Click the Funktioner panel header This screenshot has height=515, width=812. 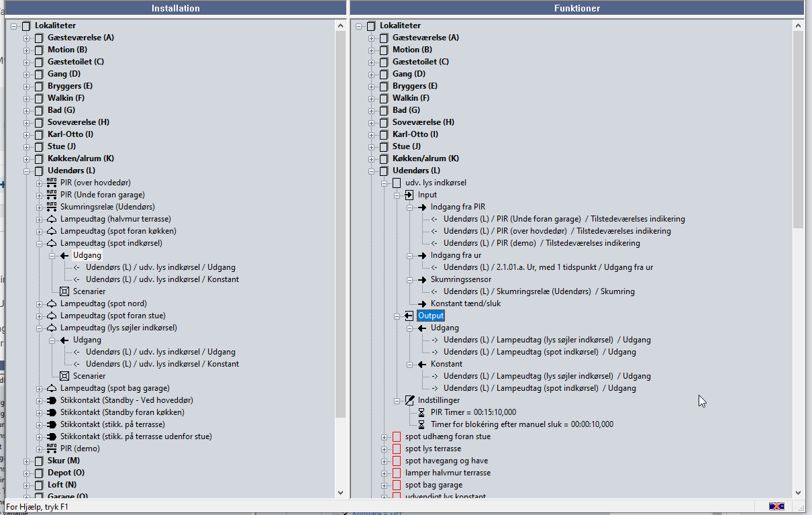tap(576, 8)
